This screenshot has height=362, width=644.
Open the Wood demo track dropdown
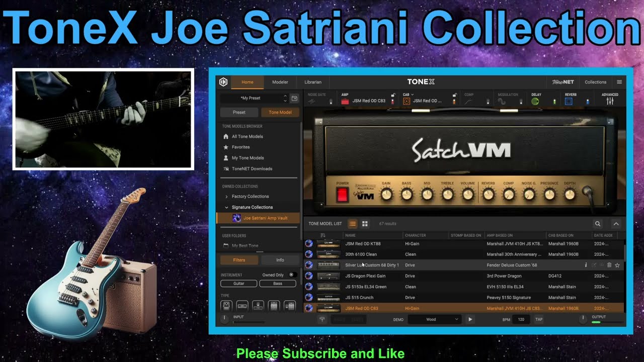[435, 319]
